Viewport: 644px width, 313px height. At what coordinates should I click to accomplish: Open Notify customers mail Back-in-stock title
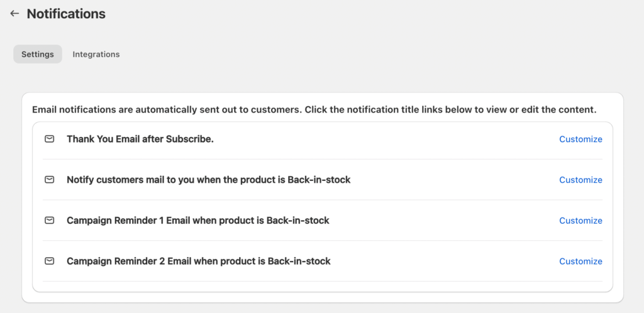[209, 180]
